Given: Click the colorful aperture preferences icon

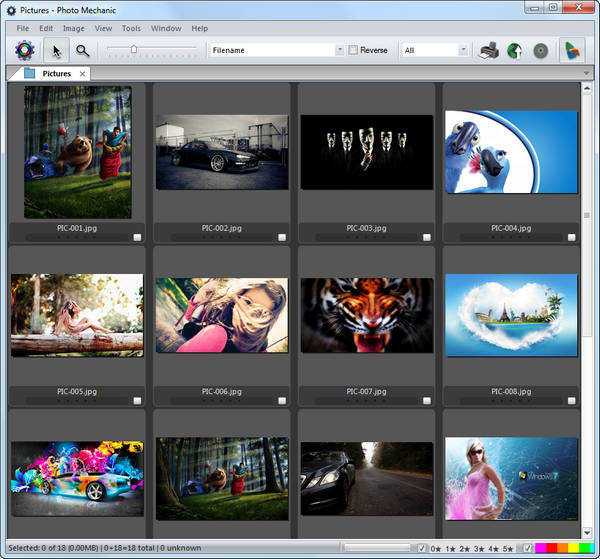Looking at the screenshot, I should pos(25,50).
